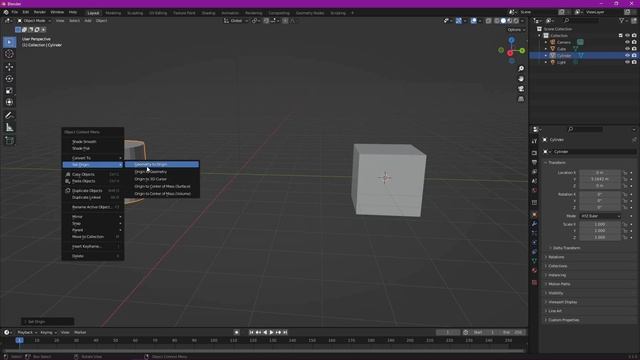Open the viewport Options dropdown
The height and width of the screenshot is (360, 640).
pyautogui.click(x=516, y=30)
